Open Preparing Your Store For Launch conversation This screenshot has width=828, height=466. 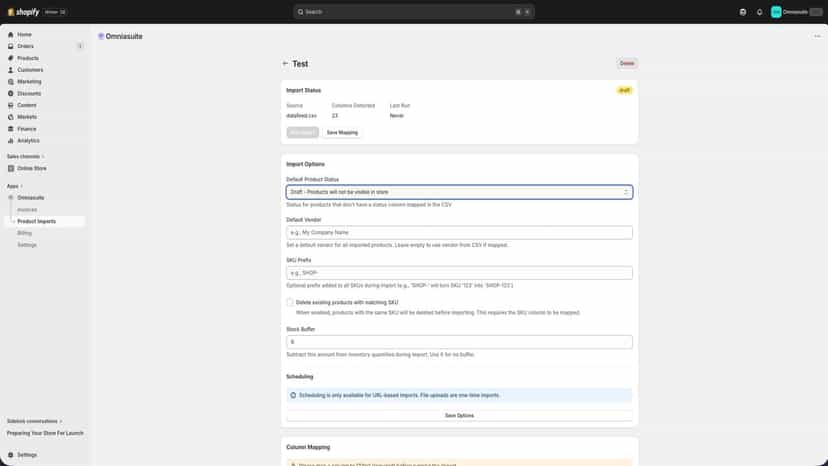pos(45,433)
